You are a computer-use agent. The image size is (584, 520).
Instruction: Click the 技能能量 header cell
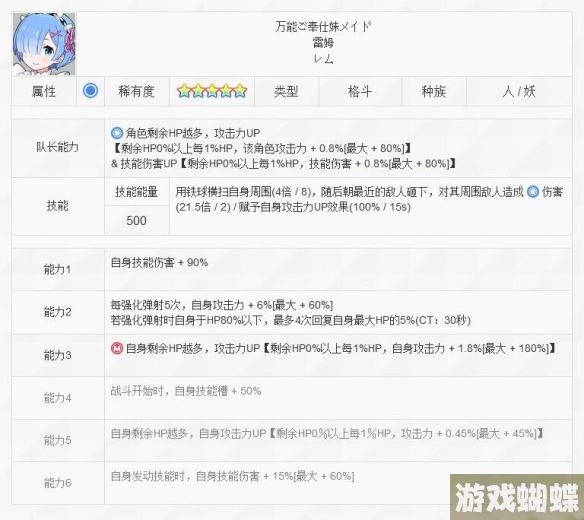click(136, 192)
